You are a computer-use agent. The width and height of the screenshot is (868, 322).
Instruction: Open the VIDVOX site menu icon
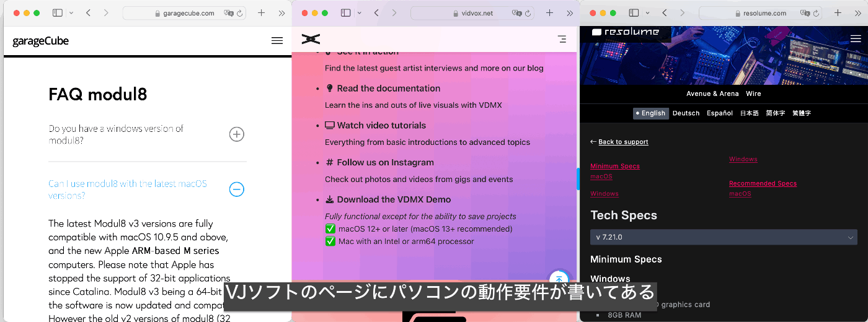(562, 39)
